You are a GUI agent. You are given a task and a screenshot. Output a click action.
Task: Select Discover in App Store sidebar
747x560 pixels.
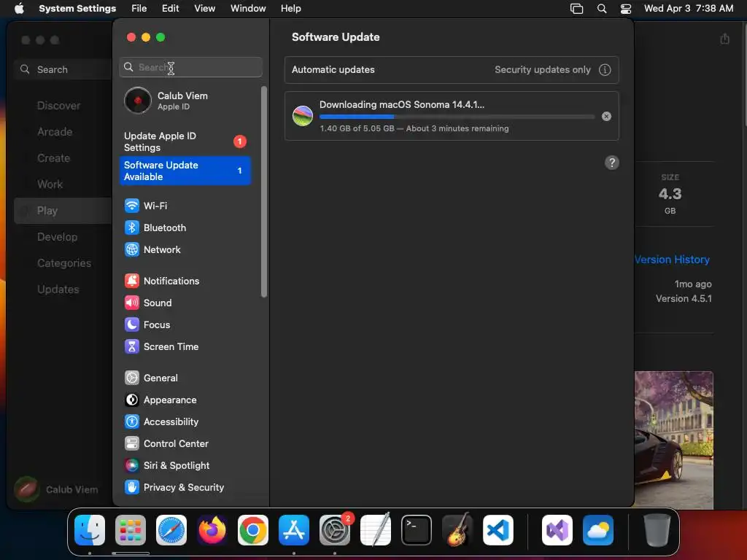(x=59, y=106)
